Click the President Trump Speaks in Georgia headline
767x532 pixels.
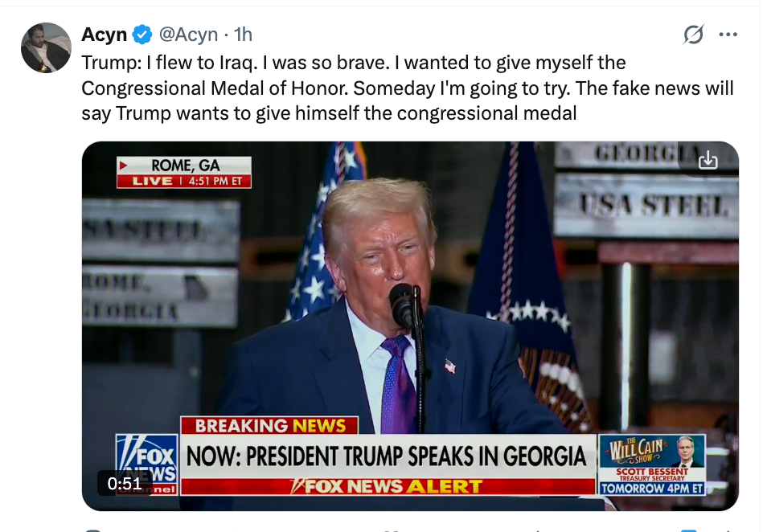[x=387, y=456]
